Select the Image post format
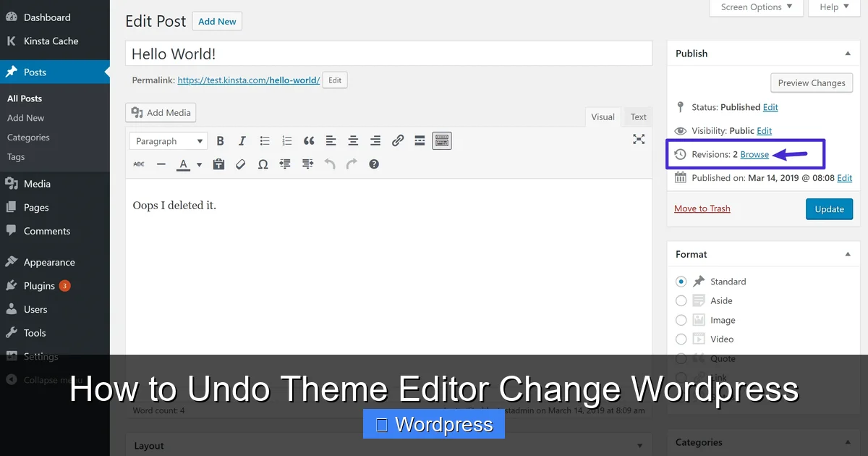The height and width of the screenshot is (456, 868). (x=681, y=320)
